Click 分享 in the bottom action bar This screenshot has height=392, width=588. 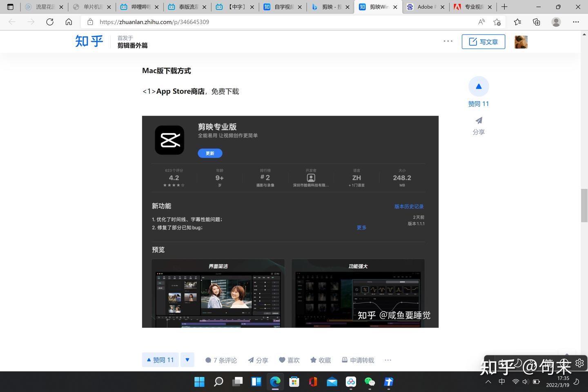[x=258, y=360]
